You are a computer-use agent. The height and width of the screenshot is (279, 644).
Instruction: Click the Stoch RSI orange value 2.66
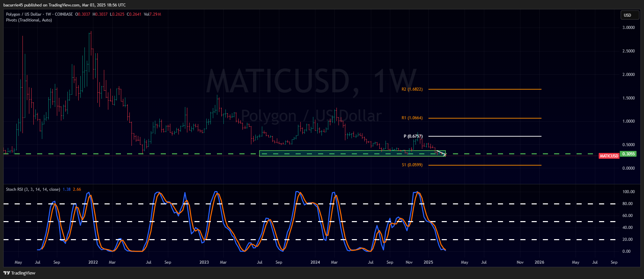pyautogui.click(x=77, y=189)
